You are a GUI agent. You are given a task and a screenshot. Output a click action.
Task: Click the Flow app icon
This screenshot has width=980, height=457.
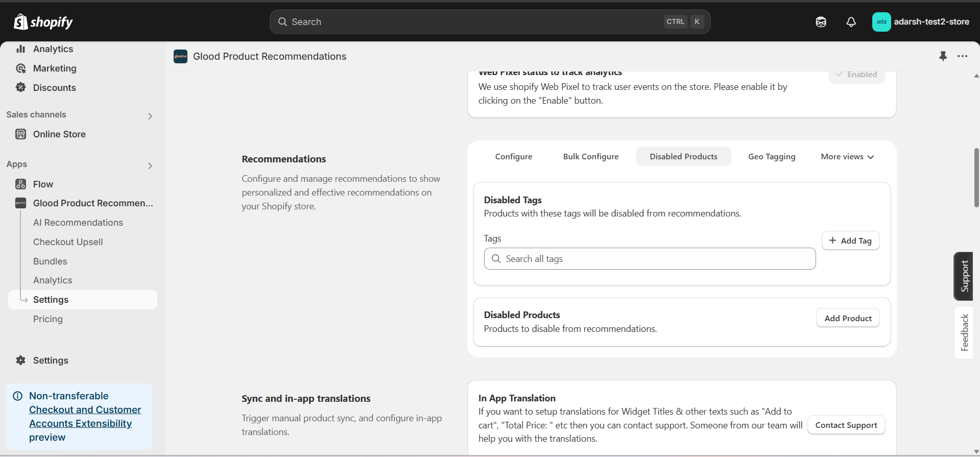(x=20, y=184)
